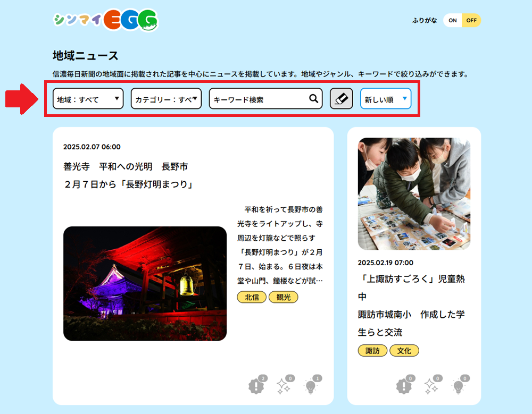This screenshot has width=532, height=414.
Task: Select the 観光 tag
Action: [x=284, y=297]
